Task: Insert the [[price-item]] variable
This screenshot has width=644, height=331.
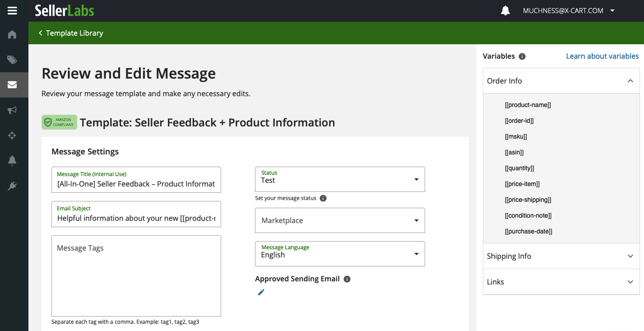Action: pos(522,184)
